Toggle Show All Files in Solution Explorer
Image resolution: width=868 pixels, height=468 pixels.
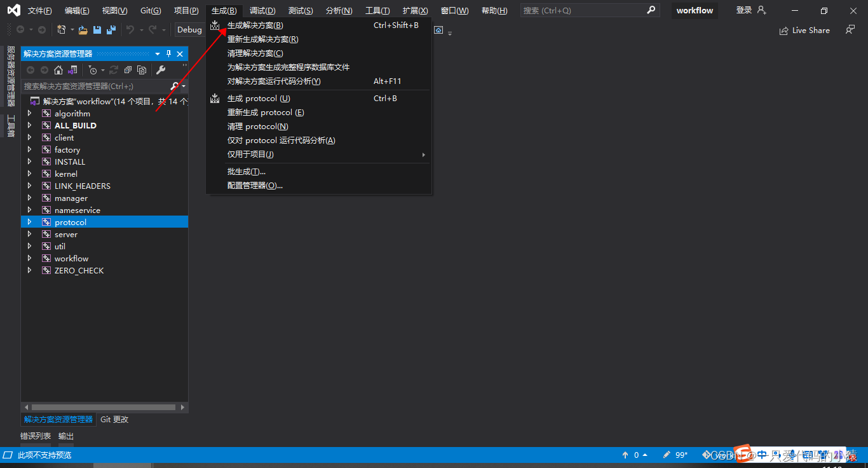(x=142, y=70)
